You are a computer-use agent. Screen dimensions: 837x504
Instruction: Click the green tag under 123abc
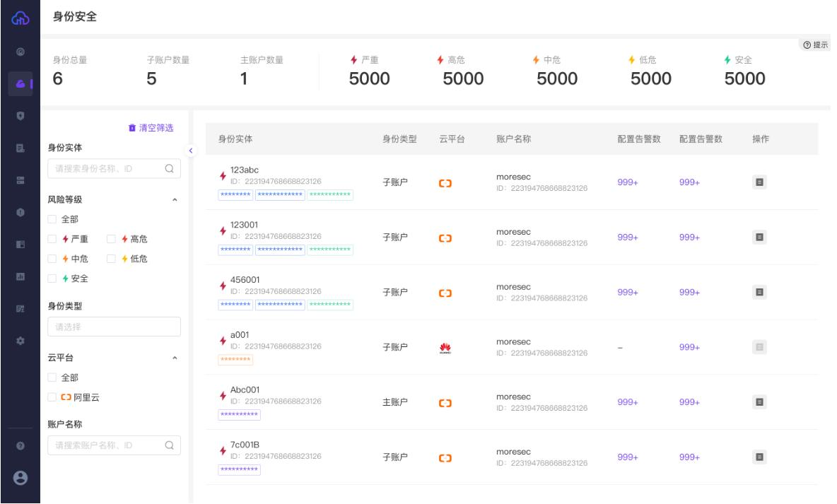point(330,195)
